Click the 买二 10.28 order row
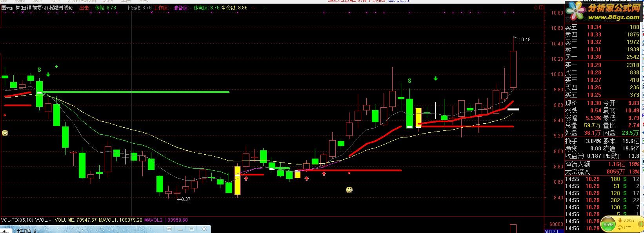 602,72
